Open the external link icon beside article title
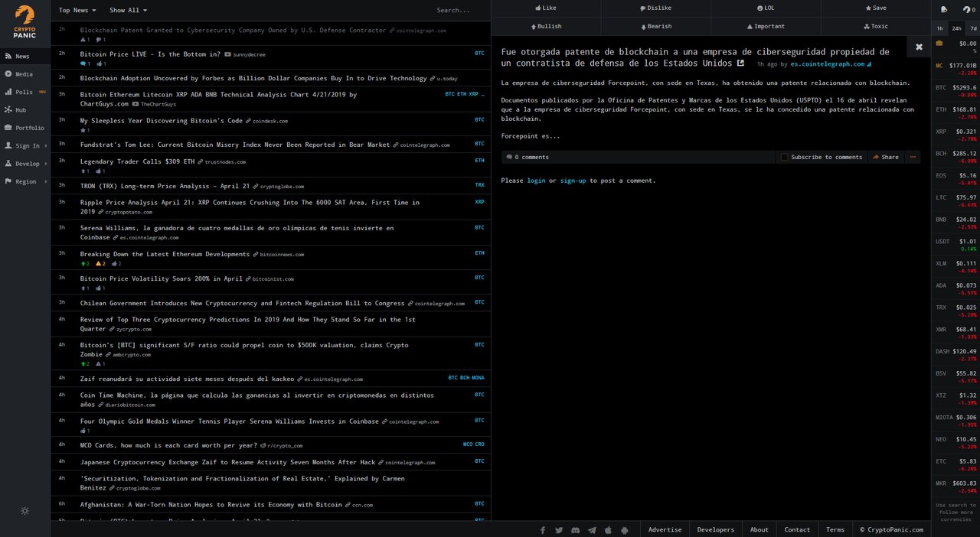 (740, 63)
